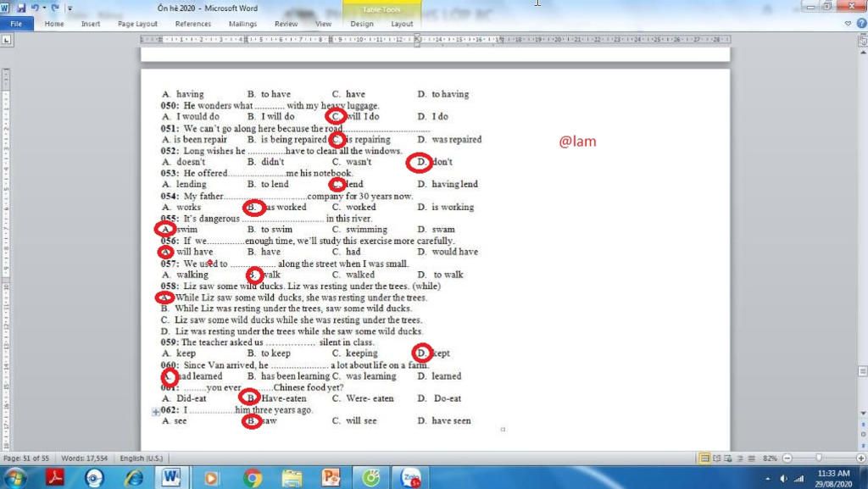
Task: Click answer text 'D. would have'
Action: click(x=448, y=252)
